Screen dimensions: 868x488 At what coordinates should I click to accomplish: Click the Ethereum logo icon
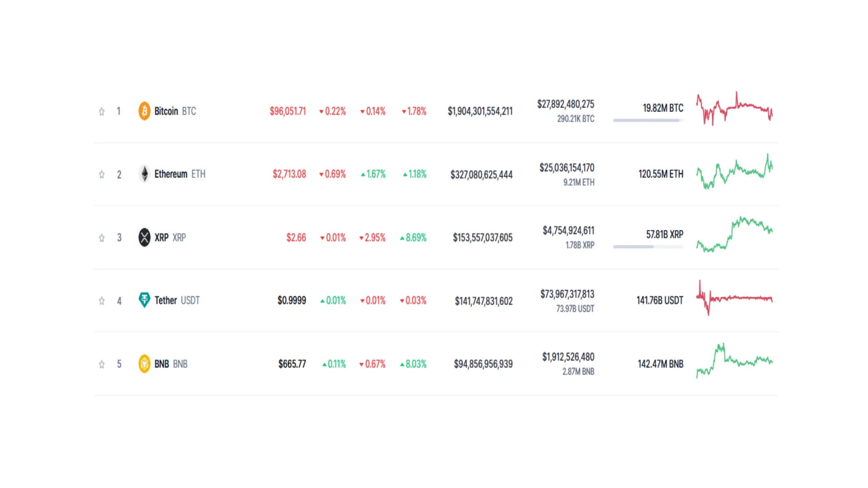[144, 174]
